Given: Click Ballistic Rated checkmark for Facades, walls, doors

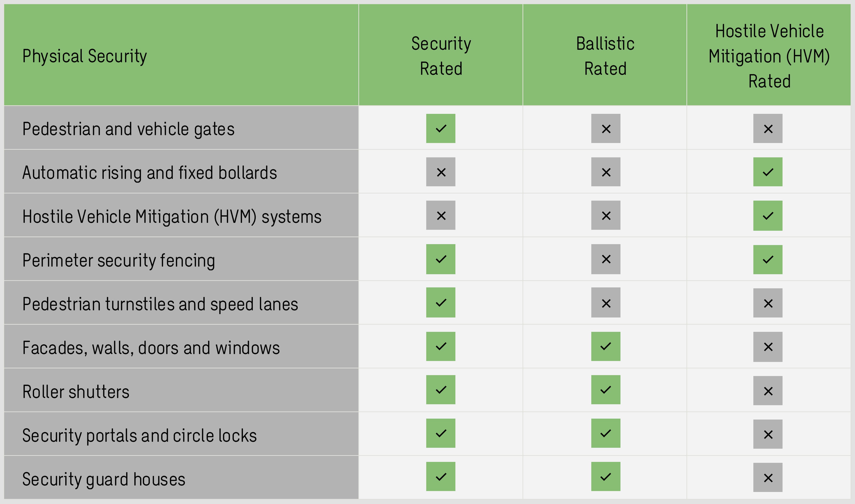Looking at the screenshot, I should tap(606, 346).
